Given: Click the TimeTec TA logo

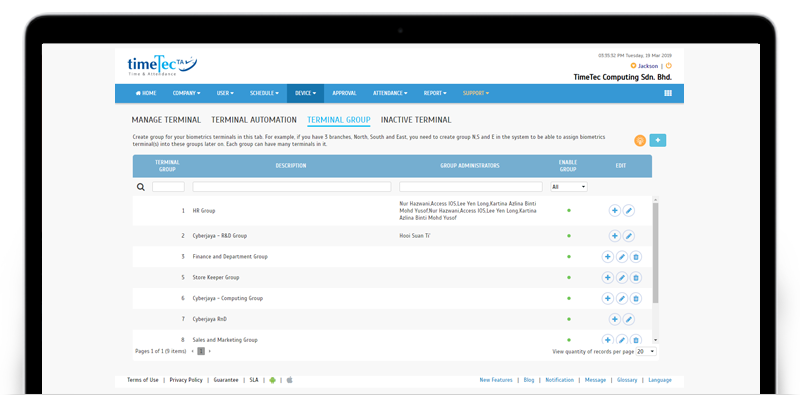Looking at the screenshot, I should 162,66.
